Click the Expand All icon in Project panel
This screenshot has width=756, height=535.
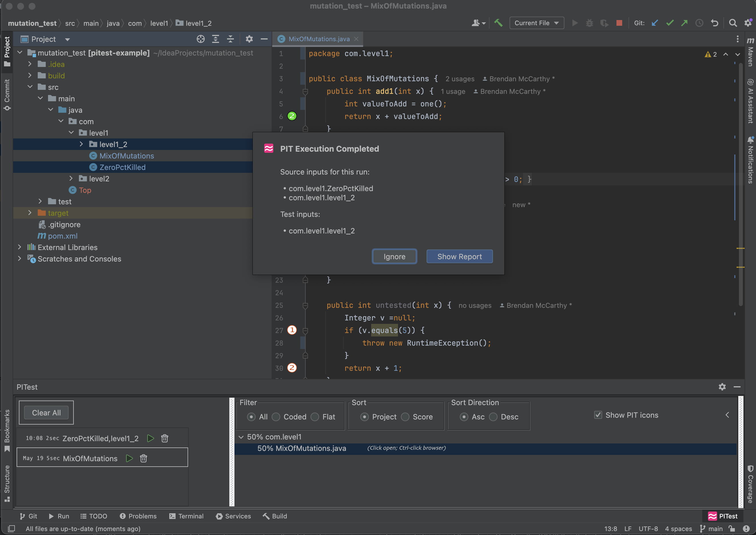(215, 39)
